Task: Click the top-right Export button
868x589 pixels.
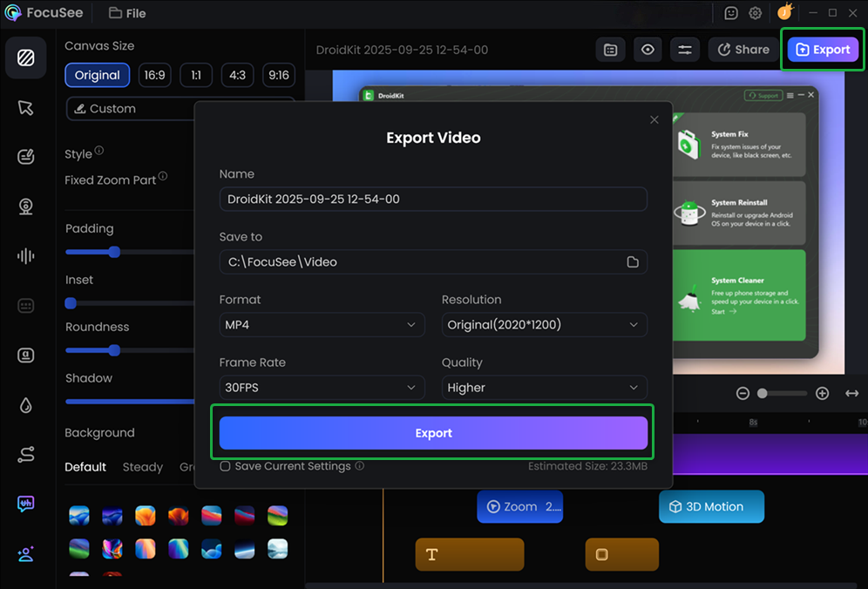Action: 823,50
